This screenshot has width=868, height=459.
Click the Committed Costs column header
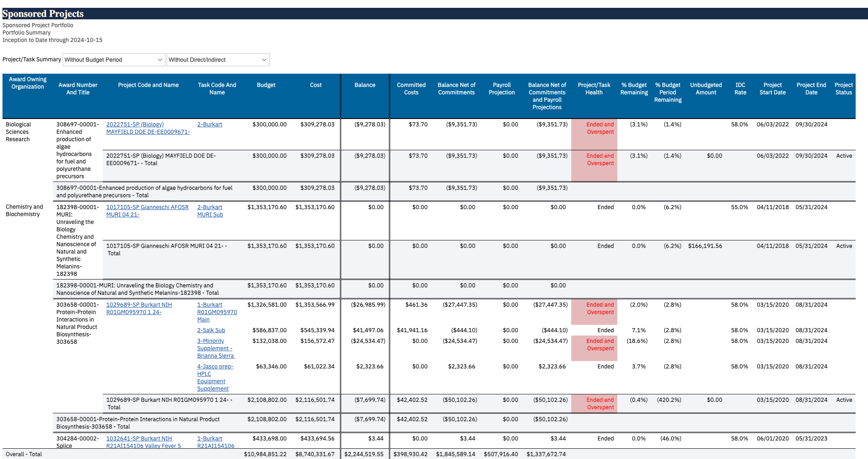(x=411, y=89)
